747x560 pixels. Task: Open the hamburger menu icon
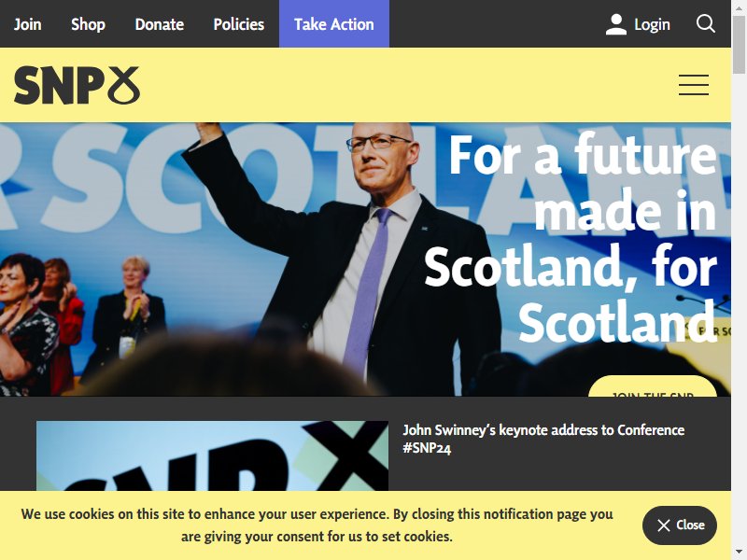(694, 85)
